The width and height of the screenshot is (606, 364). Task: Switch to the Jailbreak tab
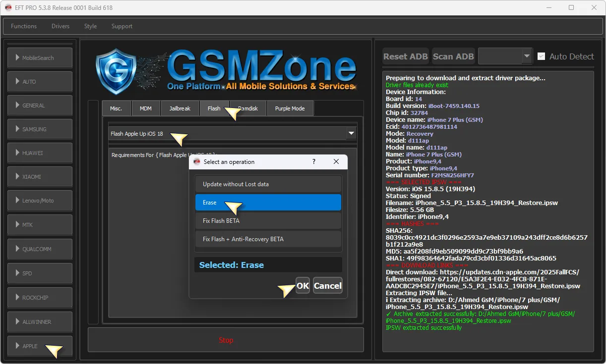point(179,108)
